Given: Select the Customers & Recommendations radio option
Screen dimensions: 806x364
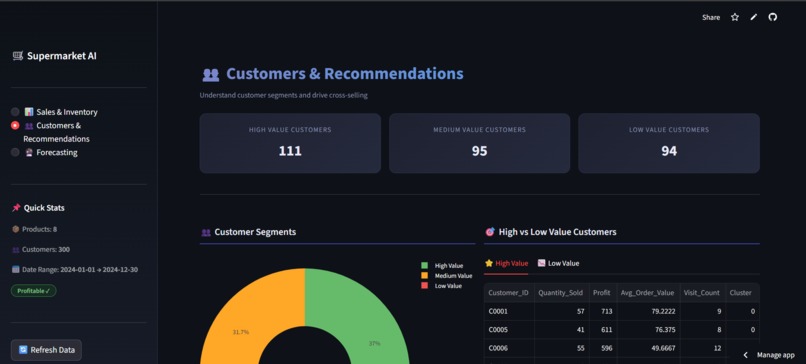Looking at the screenshot, I should tap(15, 125).
